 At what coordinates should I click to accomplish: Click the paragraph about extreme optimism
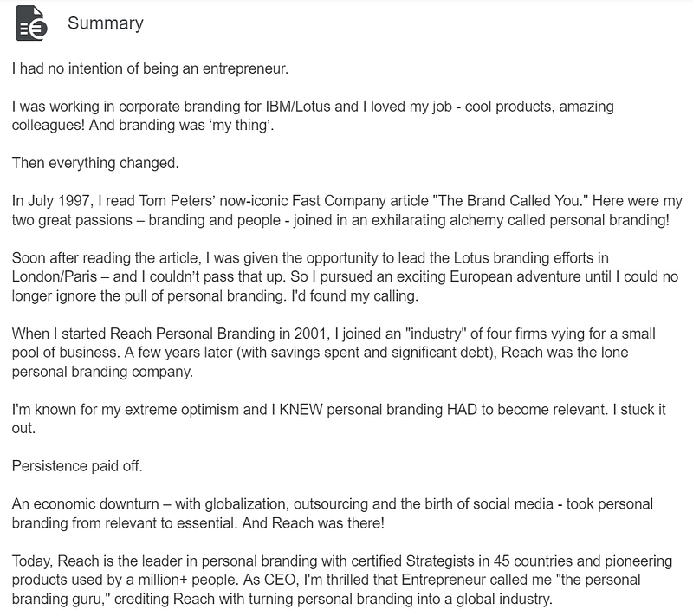tap(339, 418)
